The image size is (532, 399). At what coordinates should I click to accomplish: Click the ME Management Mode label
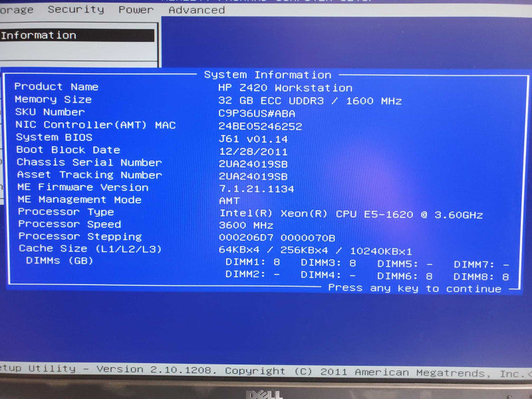(x=80, y=199)
